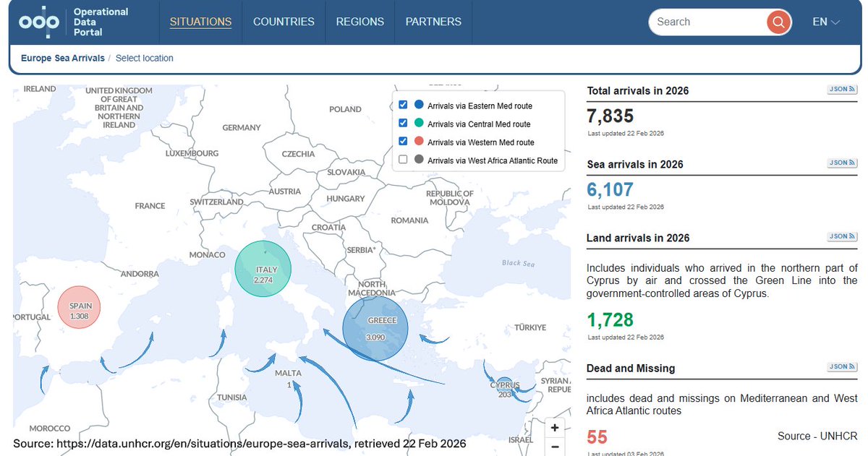The image size is (868, 456).
Task: Click the Total arrivals in 2026 heading
Action: pyautogui.click(x=638, y=90)
